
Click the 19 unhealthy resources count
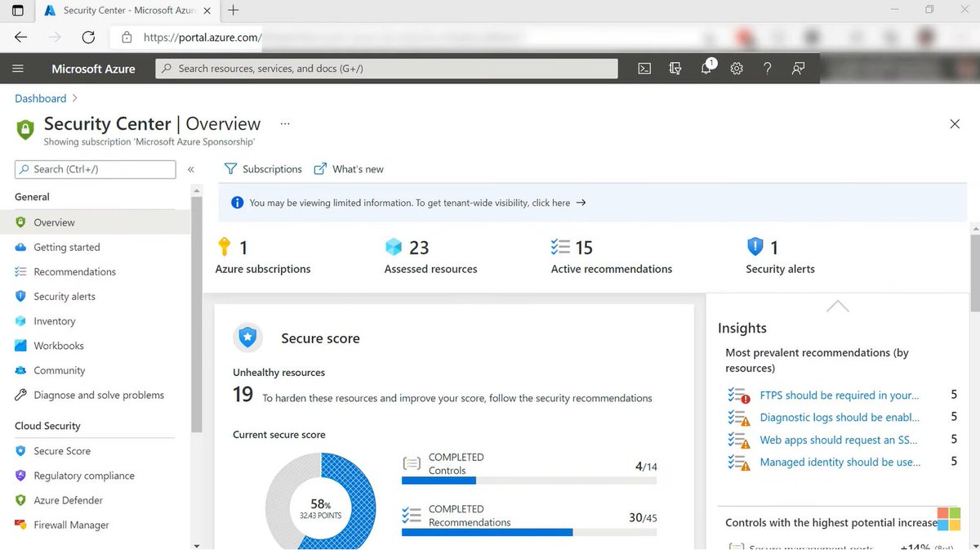click(243, 395)
